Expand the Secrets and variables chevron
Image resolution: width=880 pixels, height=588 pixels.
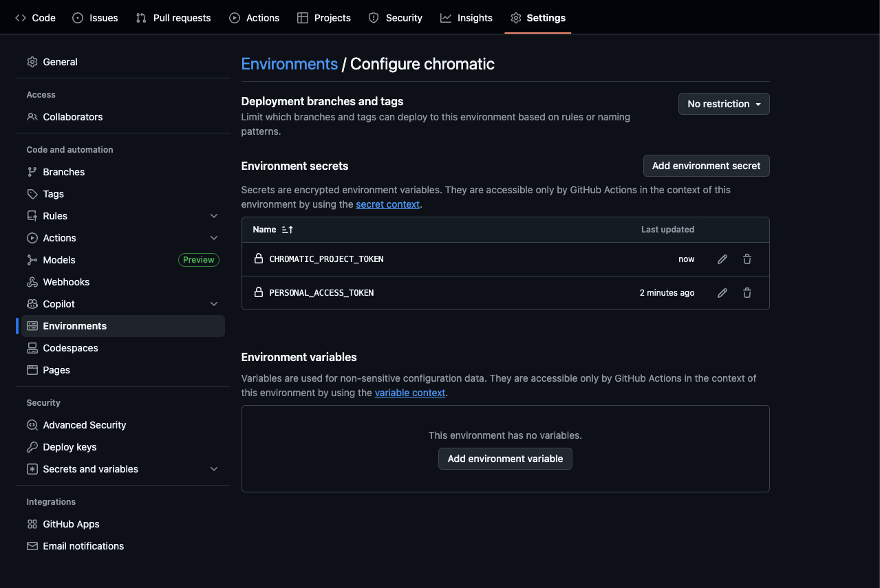point(214,469)
